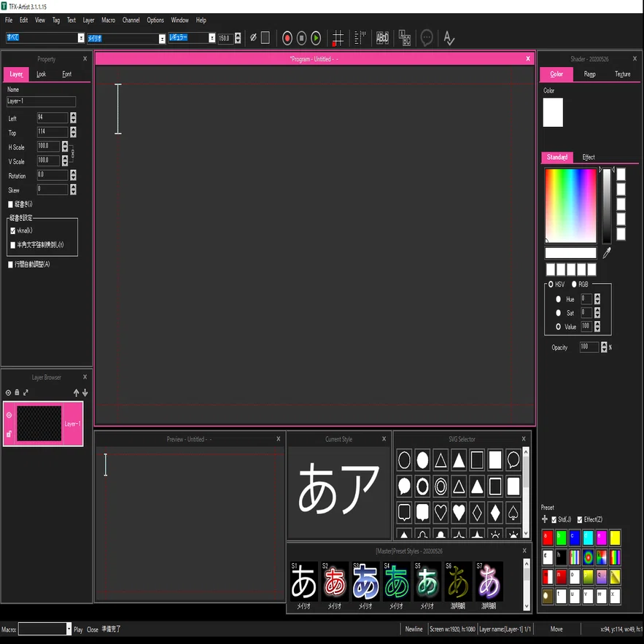
Task: Pick color with the eyedropper tool
Action: pos(607,253)
